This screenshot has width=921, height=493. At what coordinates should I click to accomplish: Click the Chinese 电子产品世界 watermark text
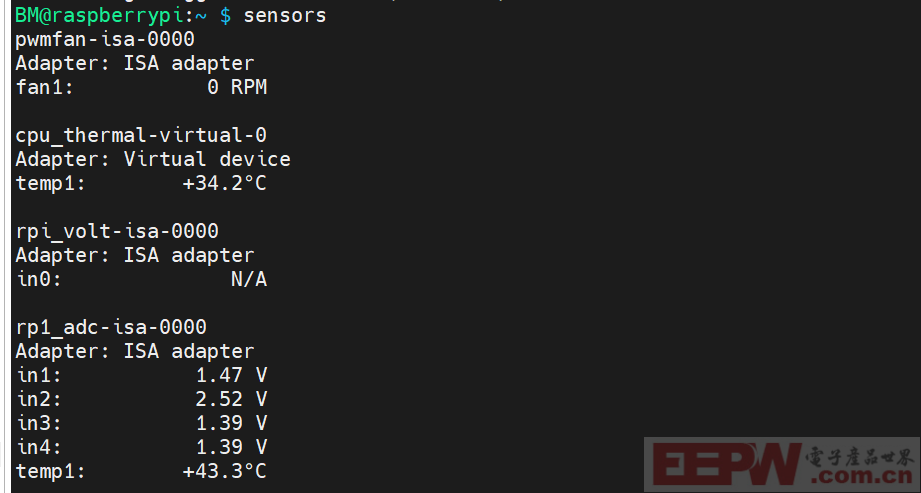pos(860,457)
